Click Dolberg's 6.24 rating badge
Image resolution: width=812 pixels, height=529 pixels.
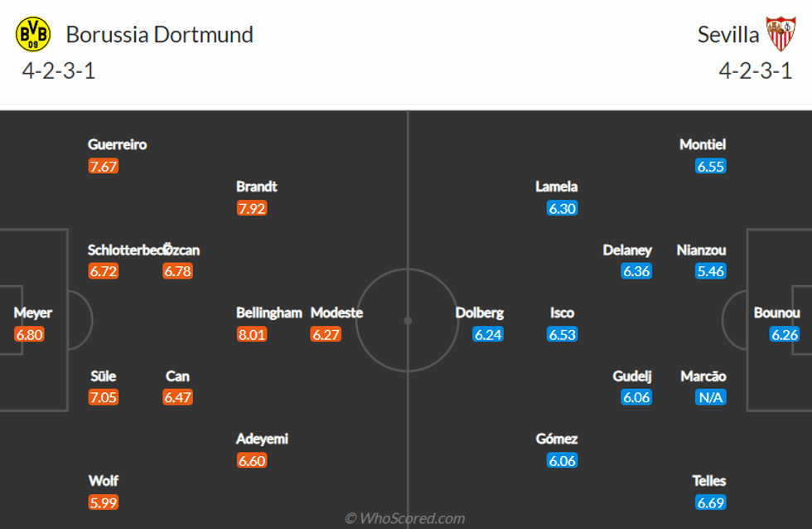point(488,334)
